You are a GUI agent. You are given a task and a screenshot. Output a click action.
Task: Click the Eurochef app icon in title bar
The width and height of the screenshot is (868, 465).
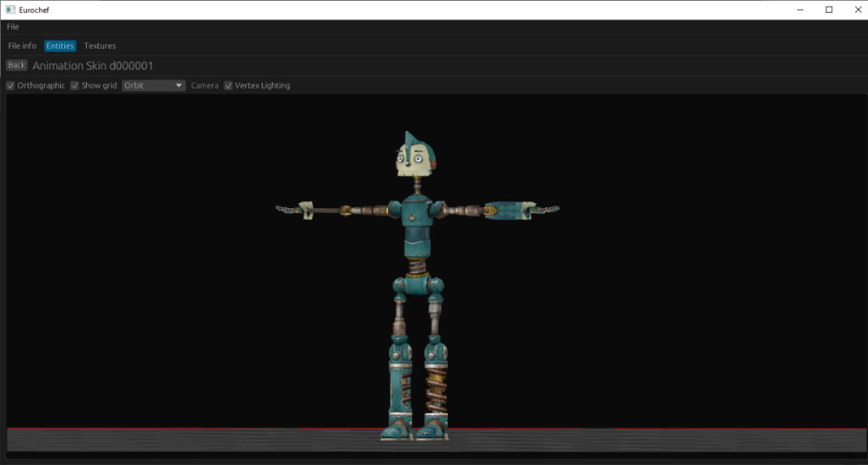pyautogui.click(x=10, y=10)
